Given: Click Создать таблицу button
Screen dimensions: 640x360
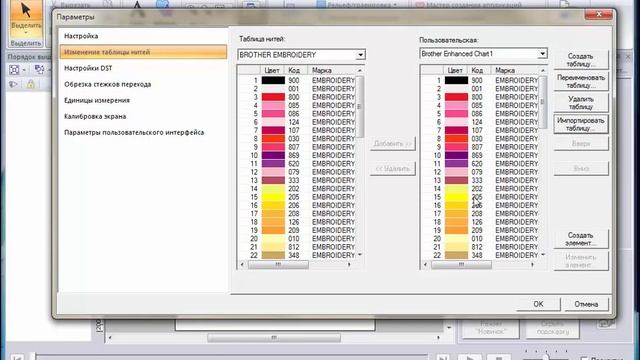Looking at the screenshot, I should point(580,60).
